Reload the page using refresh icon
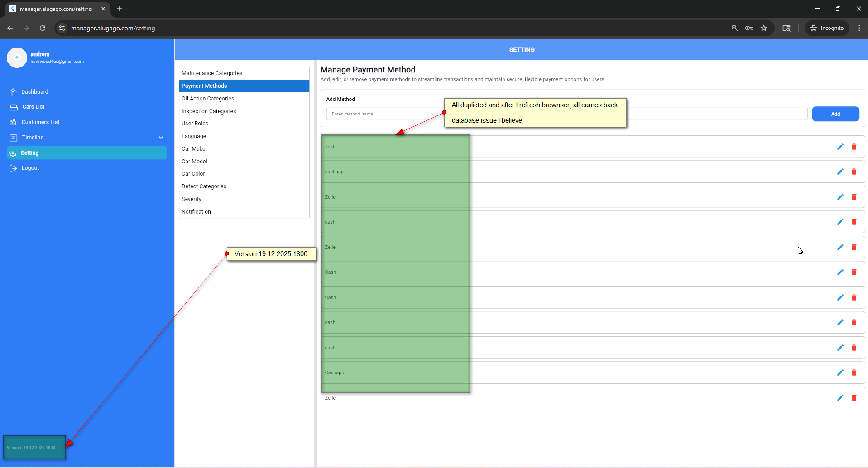Image resolution: width=868 pixels, height=468 pixels. coord(43,28)
